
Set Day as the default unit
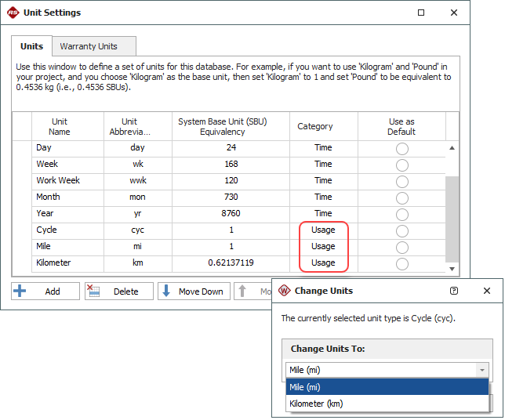coord(401,148)
